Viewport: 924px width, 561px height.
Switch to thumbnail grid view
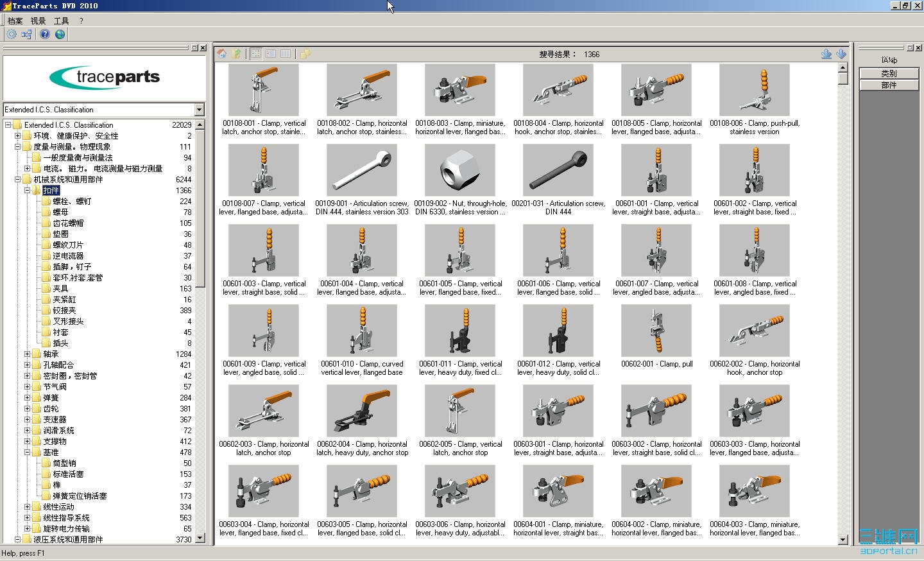[256, 54]
